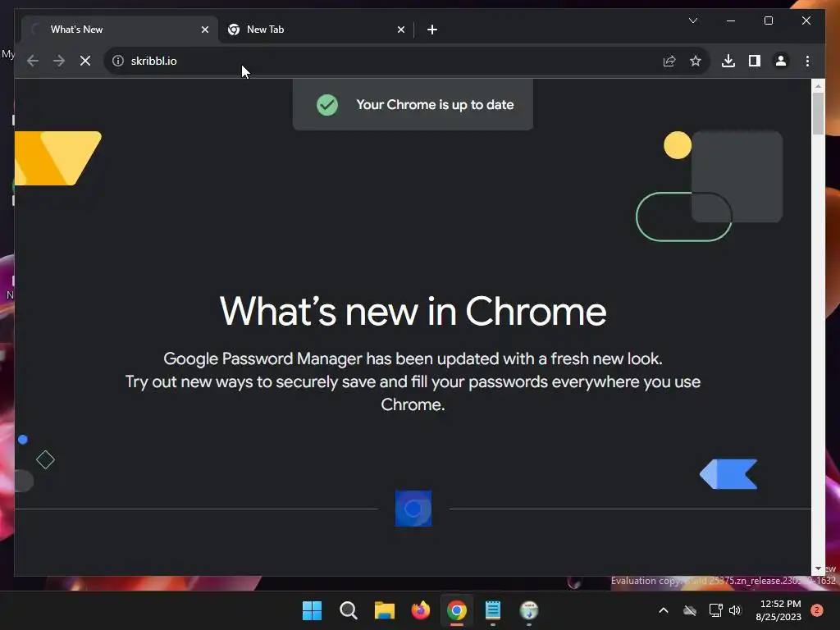Share this page icon in address bar
Image resolution: width=840 pixels, height=630 pixels.
pyautogui.click(x=669, y=61)
